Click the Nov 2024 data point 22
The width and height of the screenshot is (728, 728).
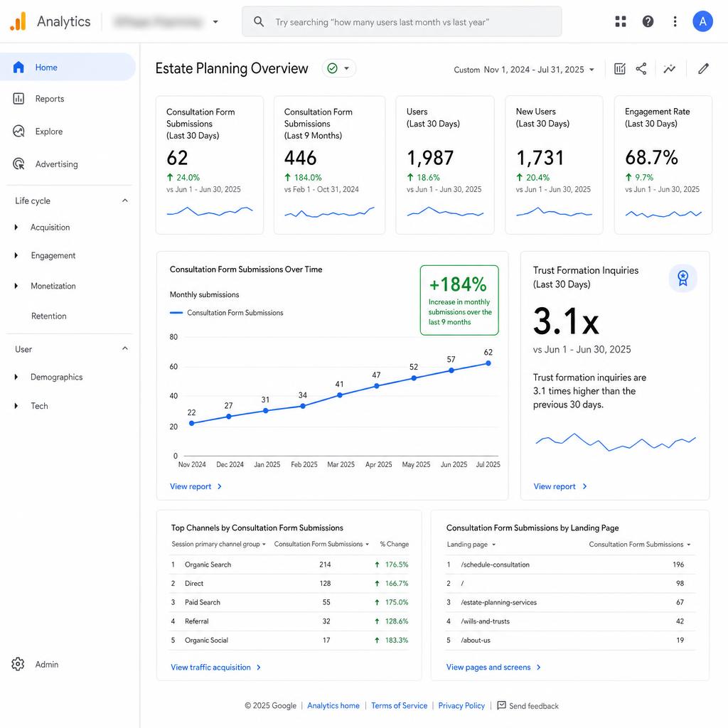(x=192, y=423)
